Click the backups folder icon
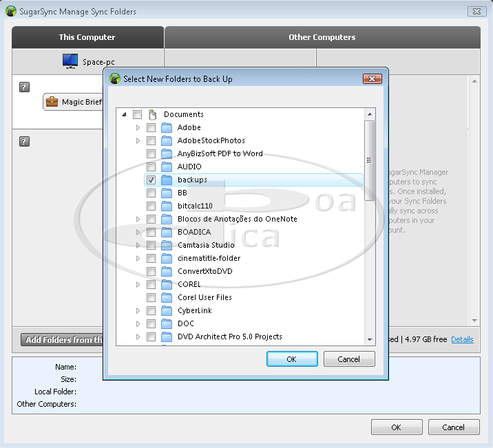 click(x=167, y=180)
